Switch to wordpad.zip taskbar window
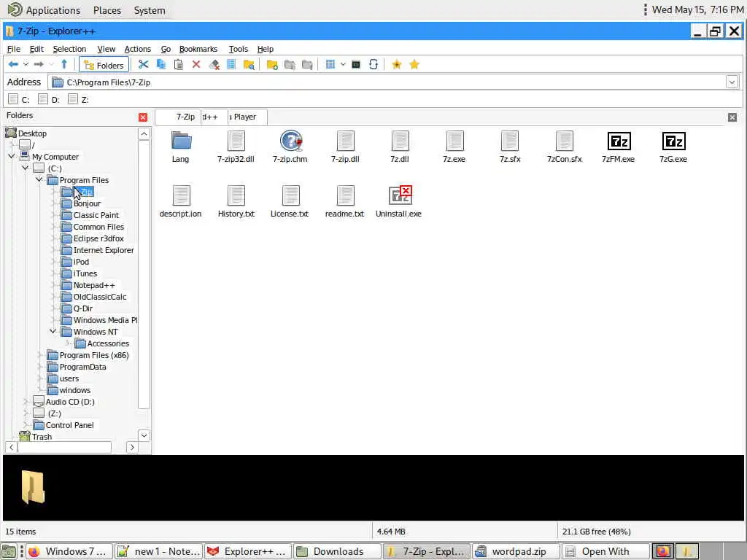The width and height of the screenshot is (747, 560). tap(516, 551)
